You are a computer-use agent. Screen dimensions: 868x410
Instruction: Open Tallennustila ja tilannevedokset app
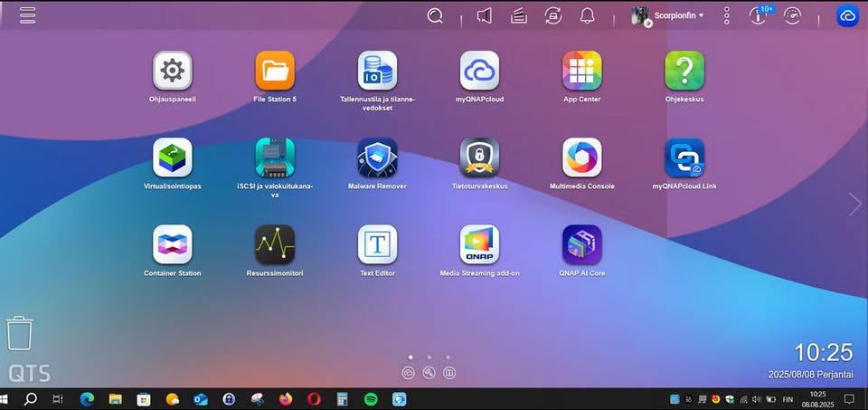point(378,71)
